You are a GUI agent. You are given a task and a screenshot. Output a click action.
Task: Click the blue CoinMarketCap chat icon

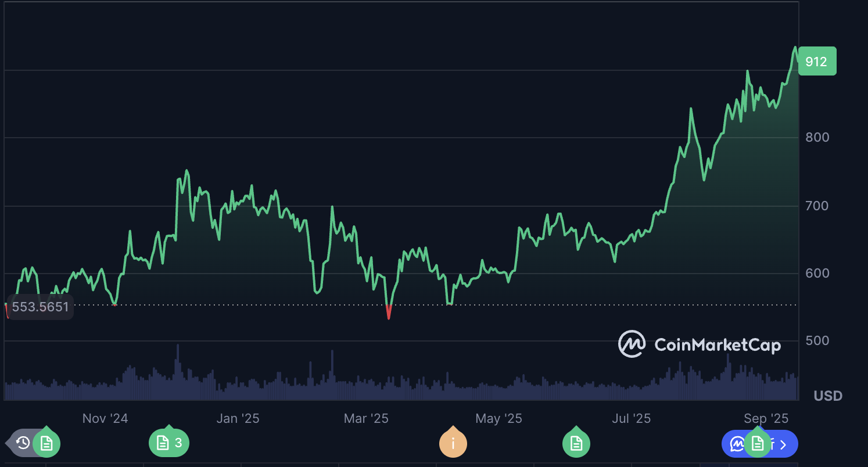737,444
